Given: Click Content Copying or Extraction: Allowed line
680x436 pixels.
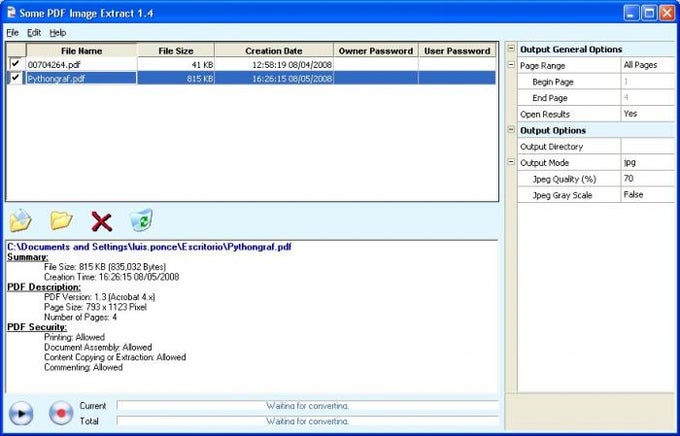Looking at the screenshot, I should coord(115,357).
